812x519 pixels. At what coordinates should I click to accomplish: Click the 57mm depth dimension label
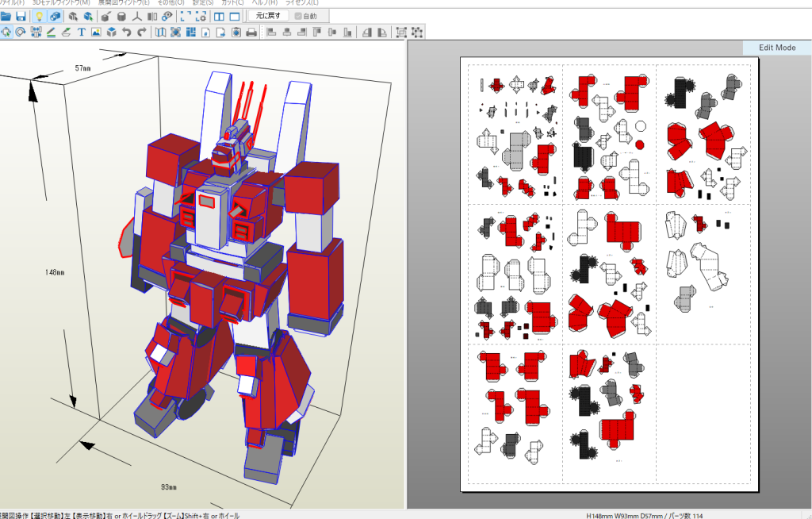[82, 68]
